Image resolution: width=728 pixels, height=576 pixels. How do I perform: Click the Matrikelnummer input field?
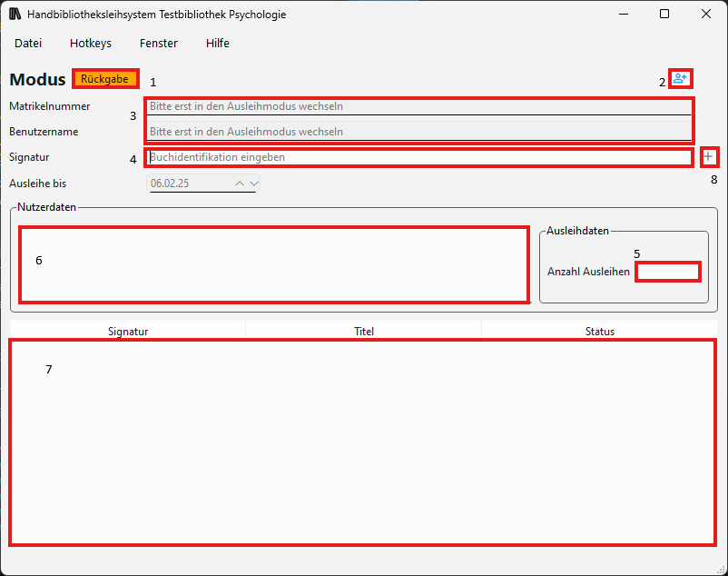[418, 106]
